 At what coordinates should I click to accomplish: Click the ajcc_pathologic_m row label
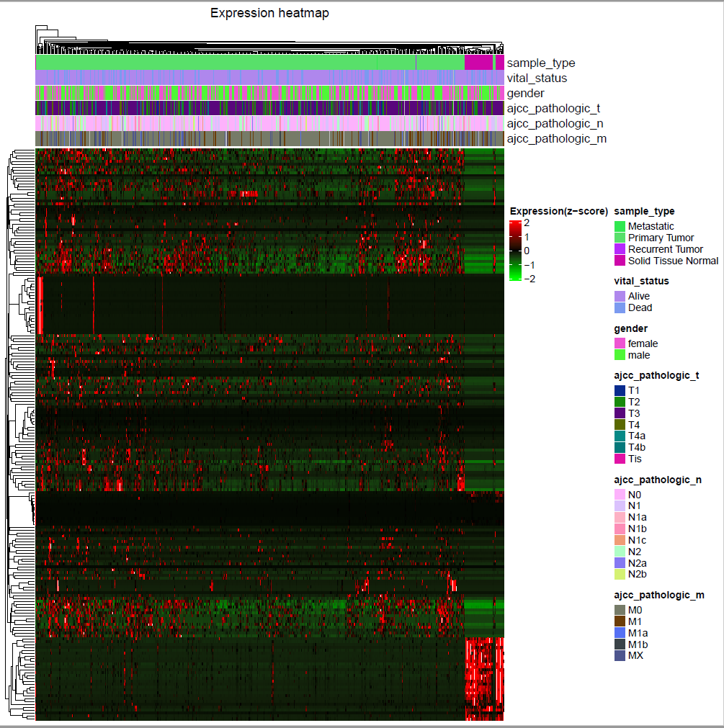[x=556, y=139]
